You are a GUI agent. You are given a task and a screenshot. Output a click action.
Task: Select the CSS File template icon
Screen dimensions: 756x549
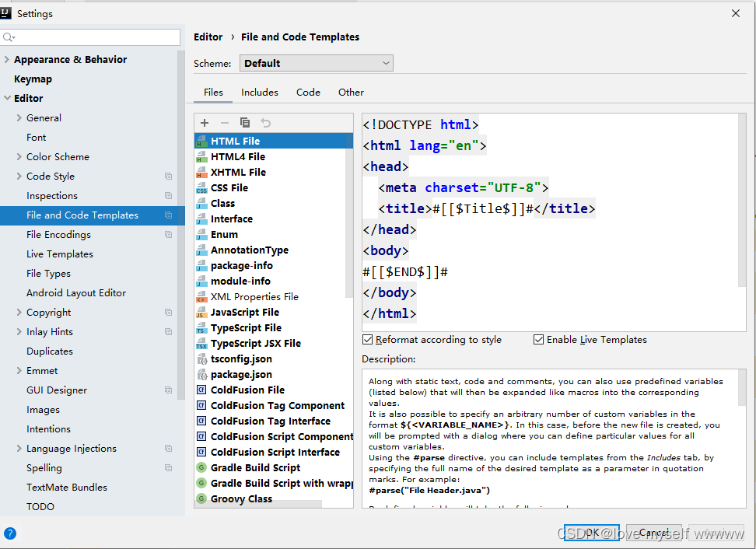point(201,188)
